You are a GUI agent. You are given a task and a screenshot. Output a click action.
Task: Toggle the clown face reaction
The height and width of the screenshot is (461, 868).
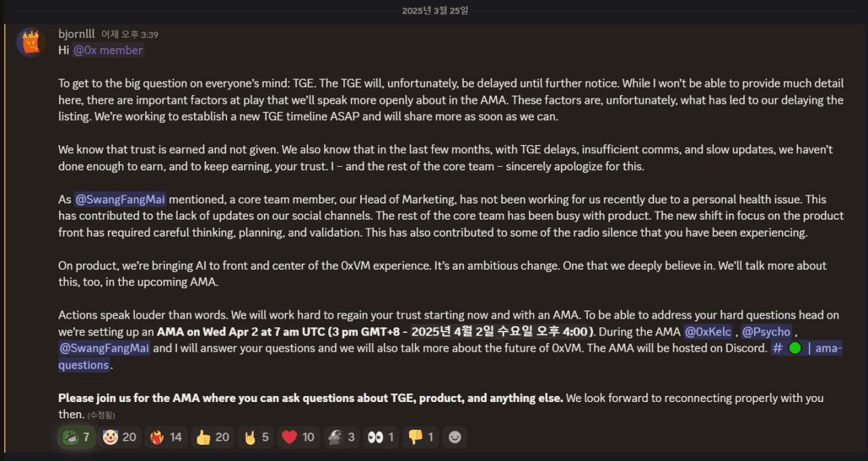click(119, 437)
